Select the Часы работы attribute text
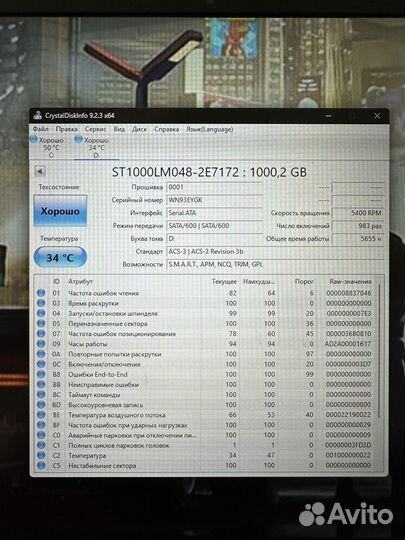Viewport: 405px width, 540px height. 88,344
